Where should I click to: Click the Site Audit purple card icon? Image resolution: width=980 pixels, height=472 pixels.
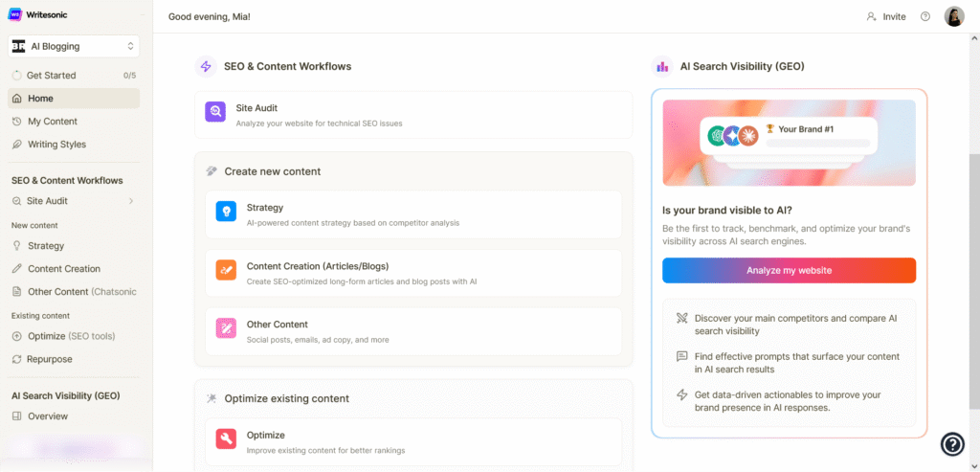pos(215,113)
